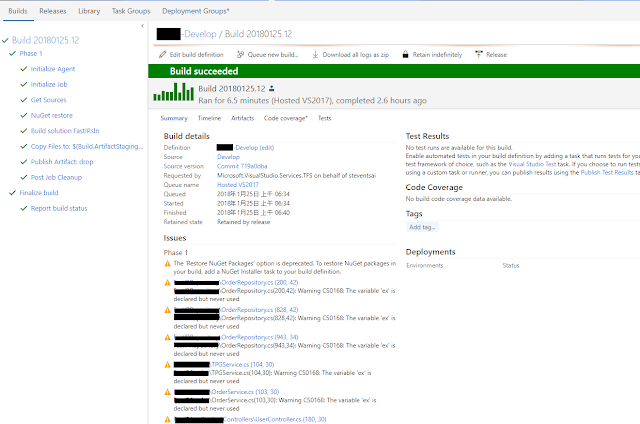Viewport: 640px width, 424px height.
Task: Open the Hosted VS2017 queue link
Action: pos(238,185)
